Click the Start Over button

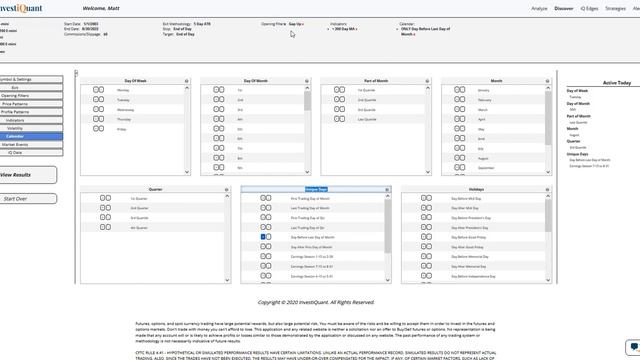point(28,199)
